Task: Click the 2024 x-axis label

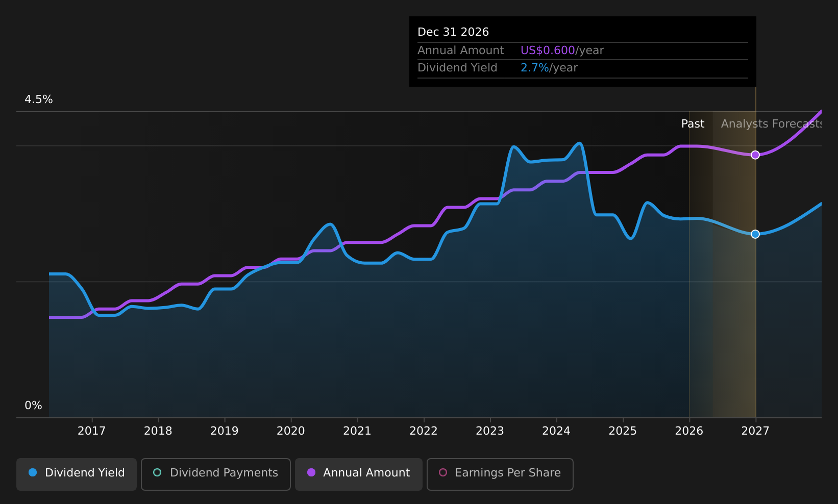Action: [556, 431]
